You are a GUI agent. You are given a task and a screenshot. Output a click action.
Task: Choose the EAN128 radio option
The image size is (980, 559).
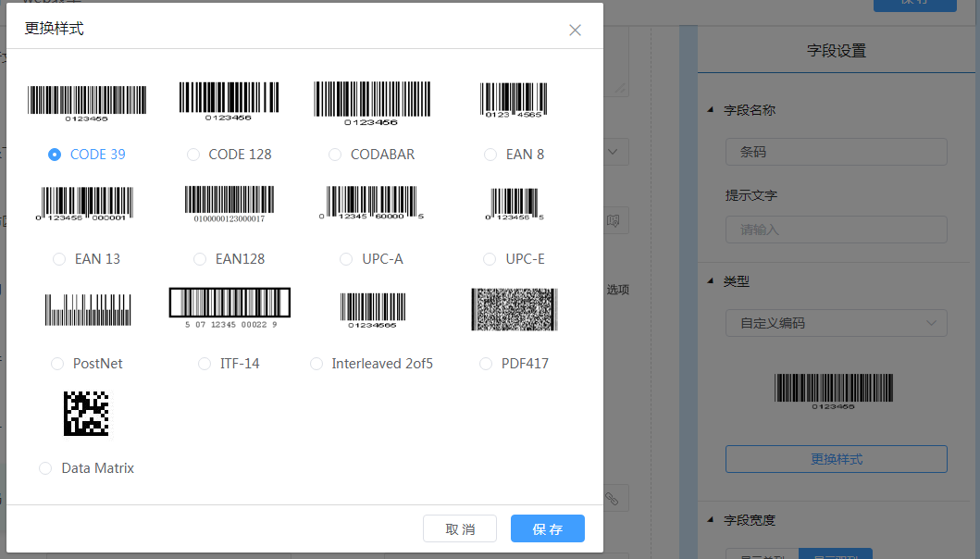coord(200,259)
